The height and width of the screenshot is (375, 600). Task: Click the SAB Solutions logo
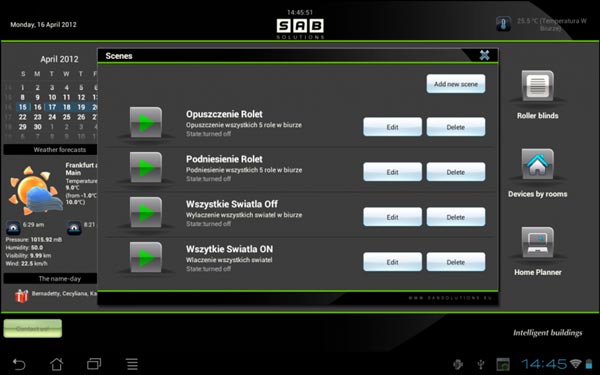point(300,29)
